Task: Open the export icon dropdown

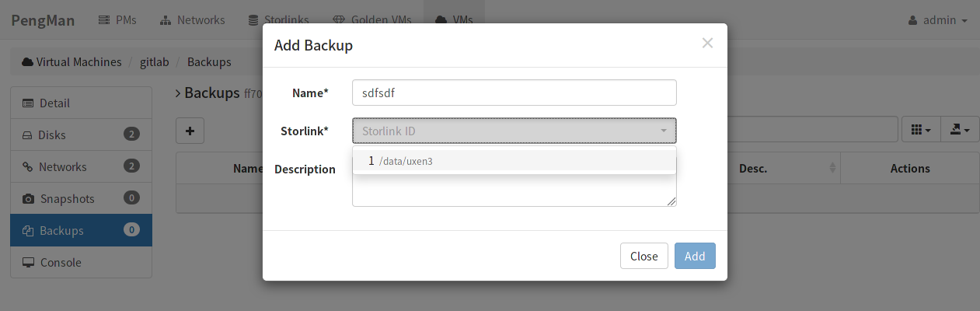Action: pos(960,131)
